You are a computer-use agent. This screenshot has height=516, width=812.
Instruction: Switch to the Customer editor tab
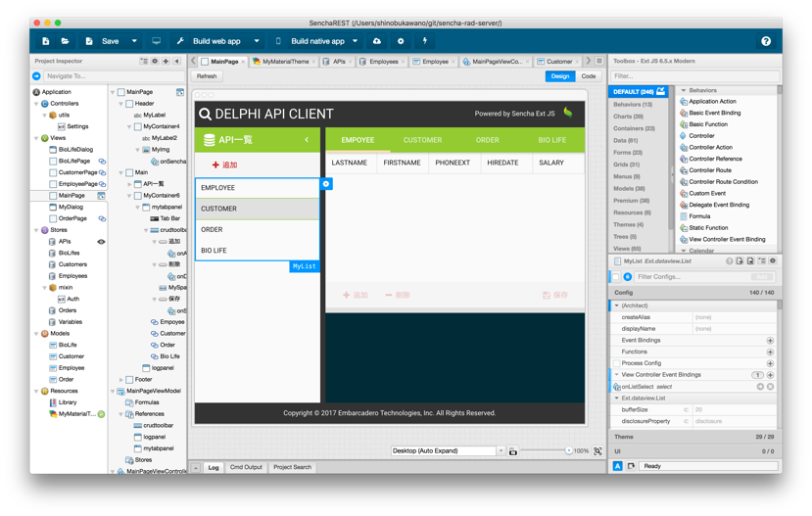coord(558,62)
